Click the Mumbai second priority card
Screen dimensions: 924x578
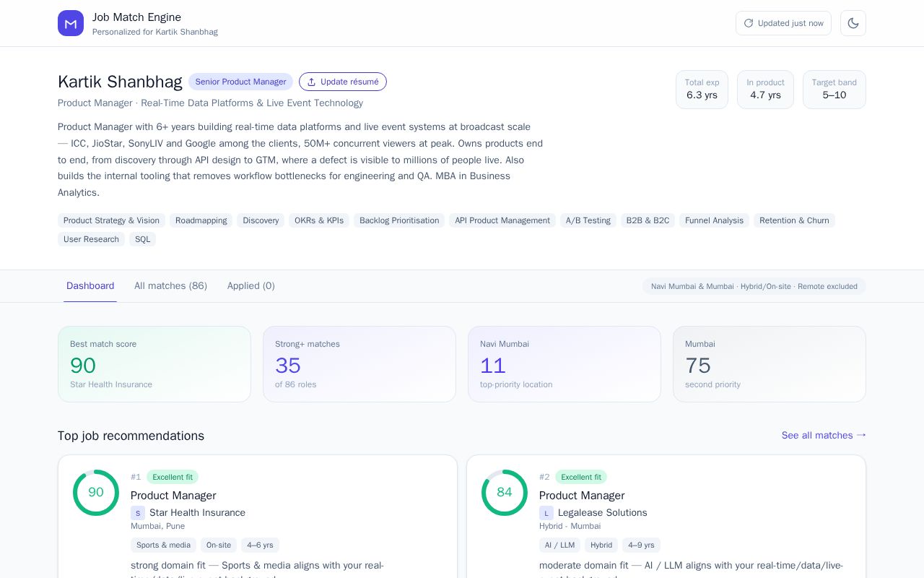[x=770, y=364]
